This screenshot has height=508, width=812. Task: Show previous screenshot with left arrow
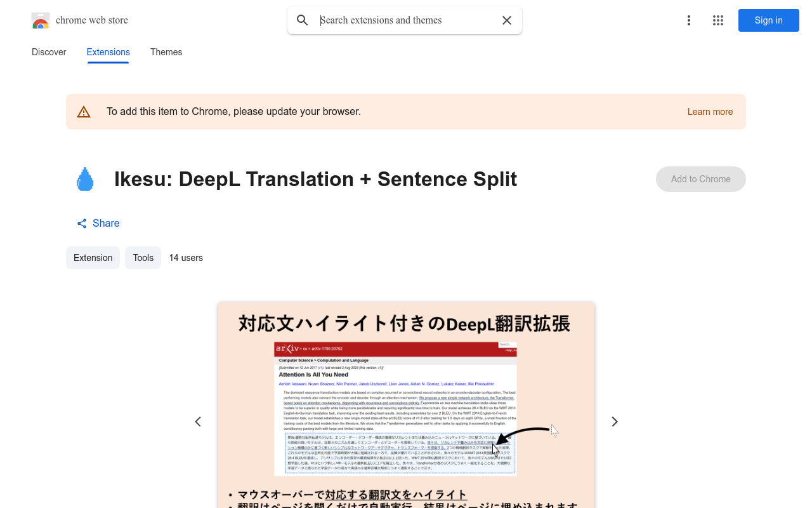198,422
